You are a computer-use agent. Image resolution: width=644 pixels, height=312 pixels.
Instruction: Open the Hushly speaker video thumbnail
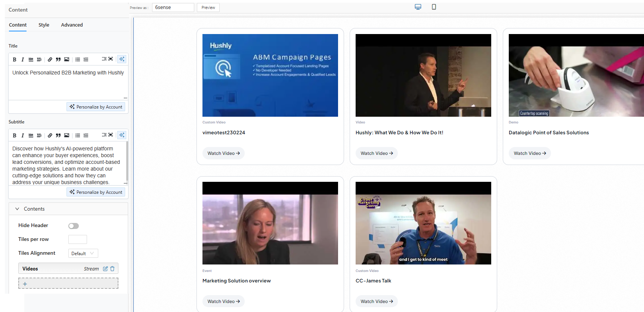[423, 75]
